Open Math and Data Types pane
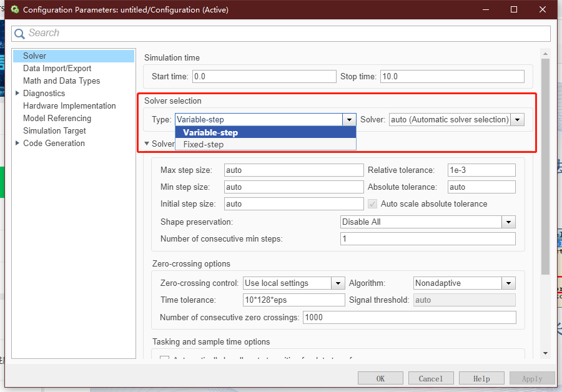 point(61,81)
